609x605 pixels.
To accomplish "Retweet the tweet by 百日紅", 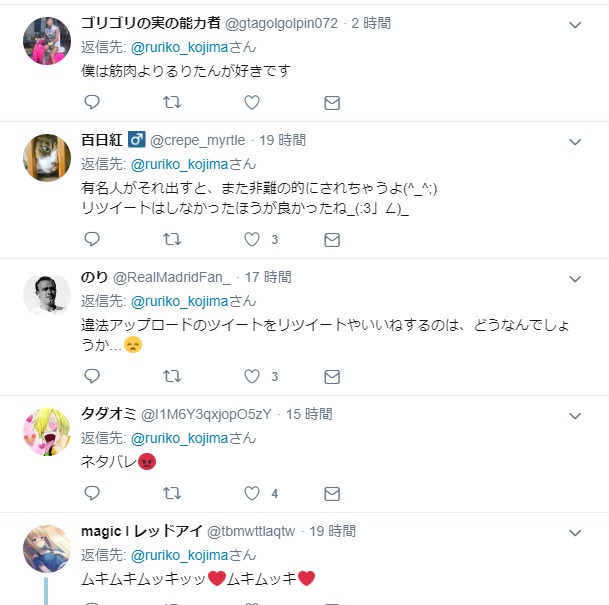I will [172, 239].
